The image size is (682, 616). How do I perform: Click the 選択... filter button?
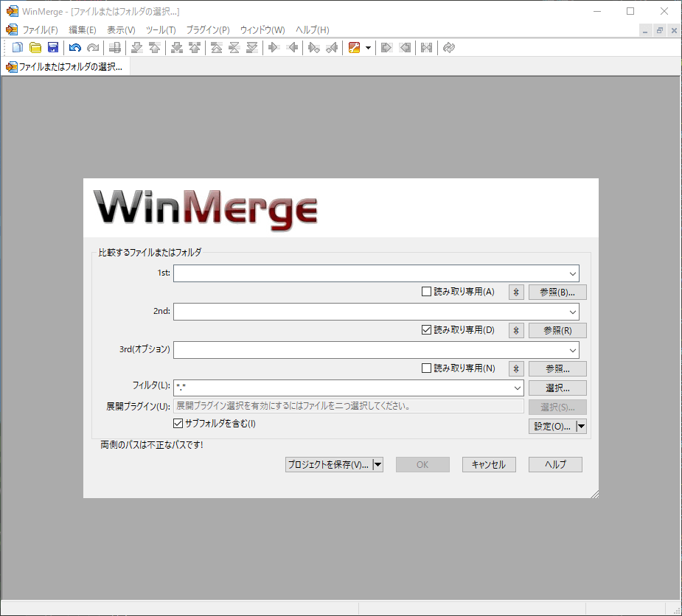coord(557,388)
